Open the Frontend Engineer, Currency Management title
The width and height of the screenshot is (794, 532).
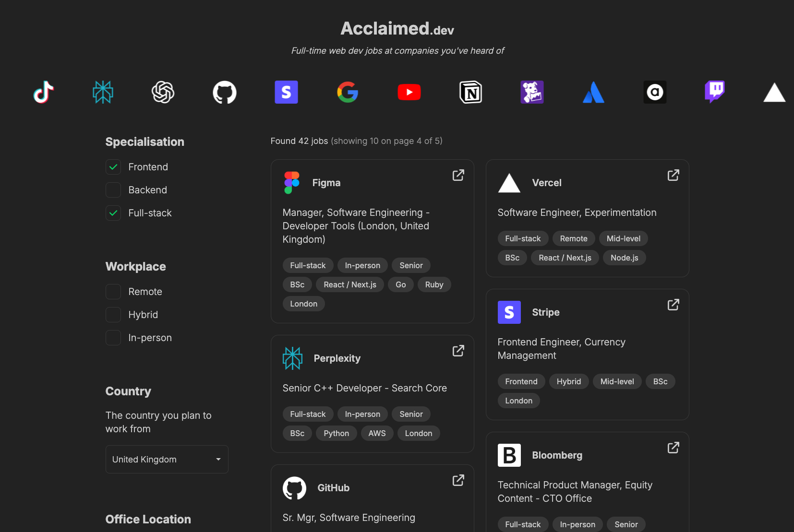click(561, 349)
